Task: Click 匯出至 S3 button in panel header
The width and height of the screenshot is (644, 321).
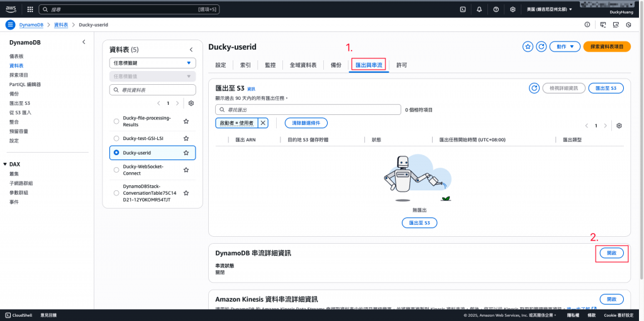Action: tap(606, 88)
